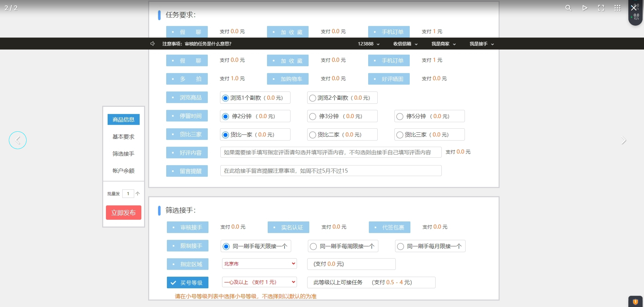
Task: Switch to 帐户余额 sidebar tab
Action: 124,171
